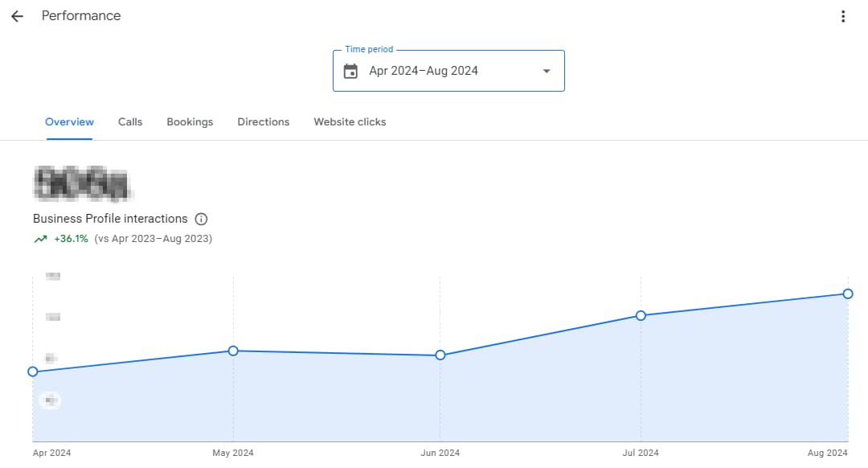
Task: Click the back arrow beside Performance
Action: tap(17, 16)
